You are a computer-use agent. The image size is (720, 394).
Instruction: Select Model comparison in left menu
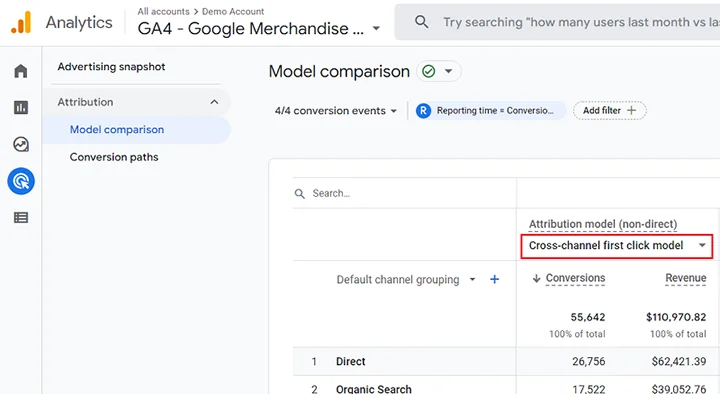pyautogui.click(x=117, y=129)
